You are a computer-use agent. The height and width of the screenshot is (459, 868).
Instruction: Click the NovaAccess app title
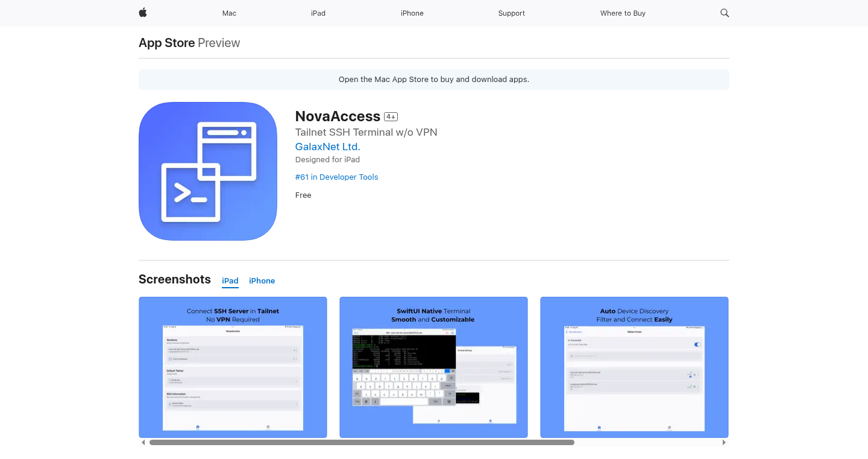(338, 116)
